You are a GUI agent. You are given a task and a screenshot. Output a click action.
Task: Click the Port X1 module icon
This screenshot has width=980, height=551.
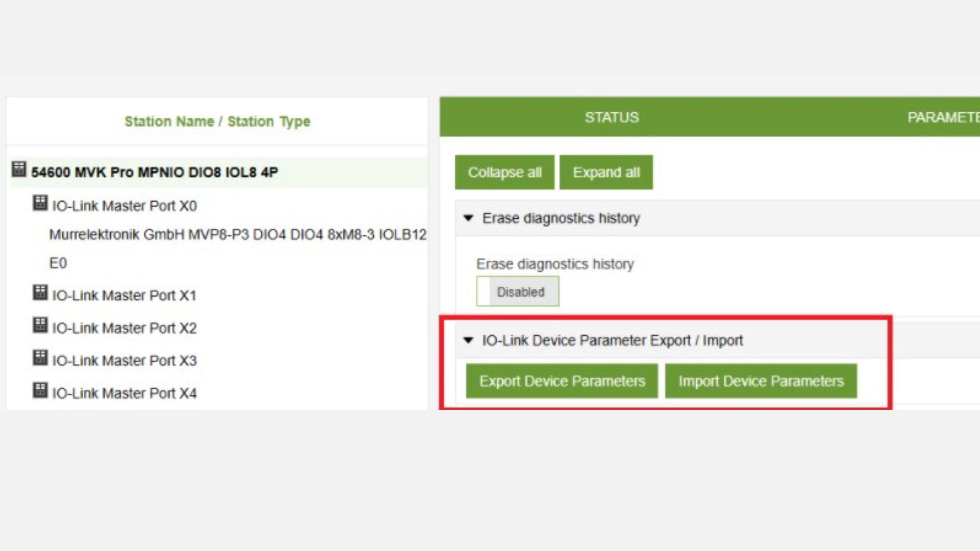[x=40, y=292]
